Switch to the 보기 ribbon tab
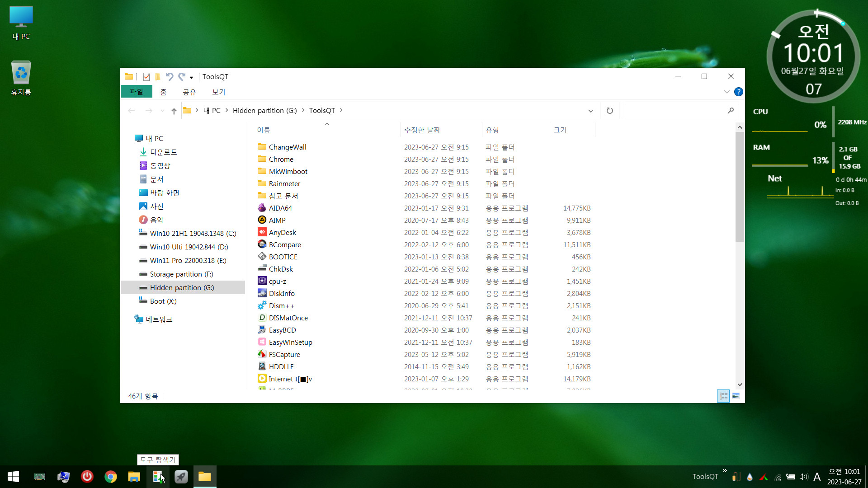 tap(219, 92)
